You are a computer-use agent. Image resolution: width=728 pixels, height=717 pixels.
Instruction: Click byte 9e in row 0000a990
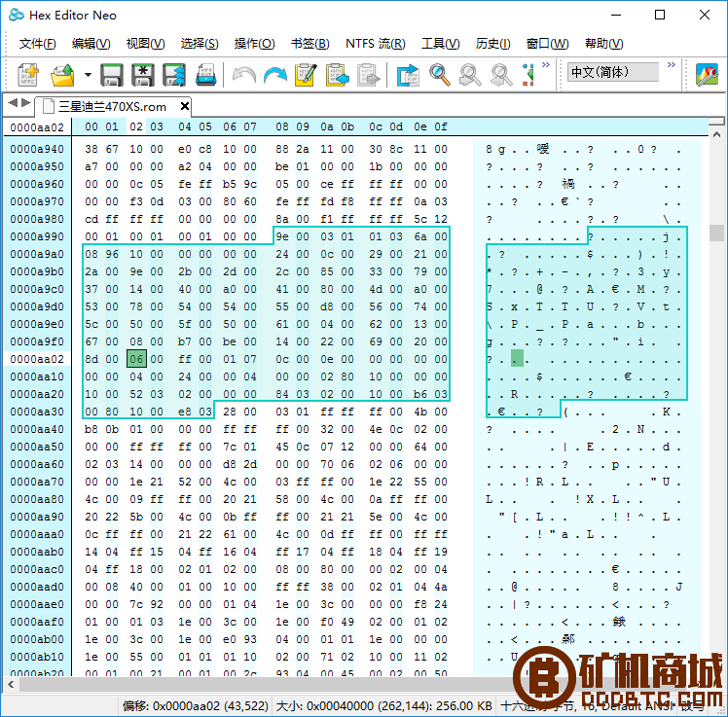click(282, 236)
